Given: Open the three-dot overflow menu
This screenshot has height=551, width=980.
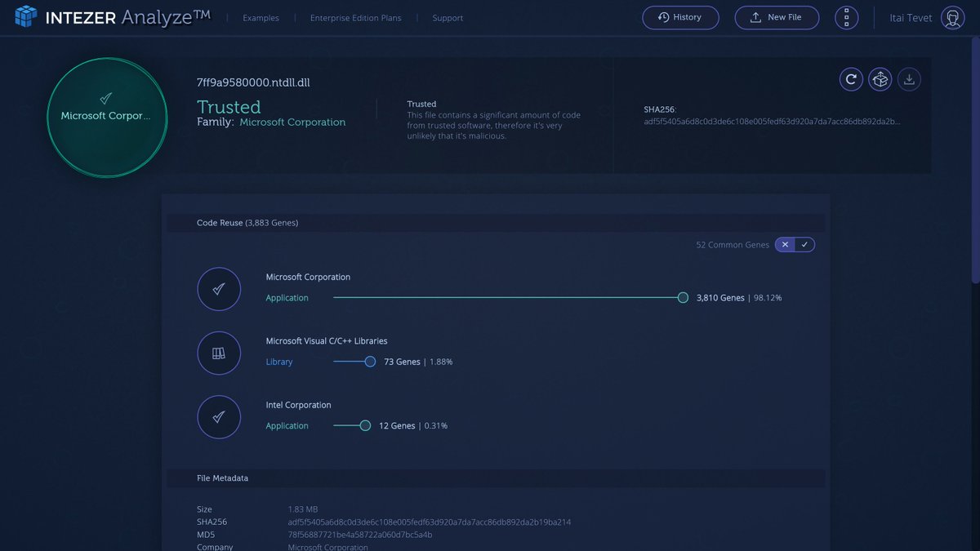Looking at the screenshot, I should pos(846,17).
